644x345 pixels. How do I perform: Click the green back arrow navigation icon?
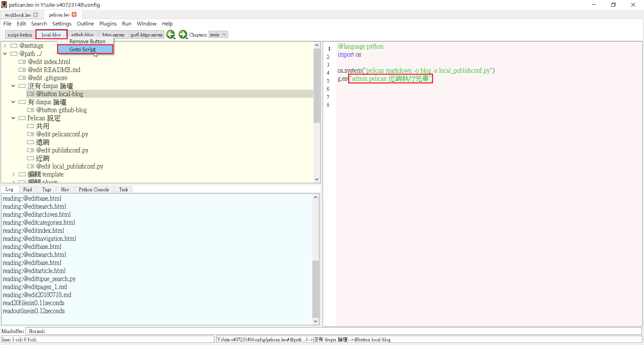pyautogui.click(x=170, y=34)
